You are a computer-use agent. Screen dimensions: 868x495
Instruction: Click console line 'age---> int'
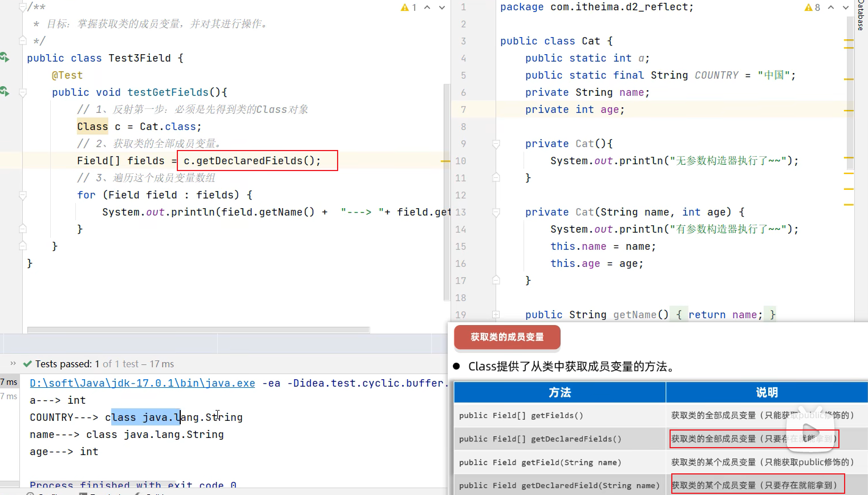64,452
